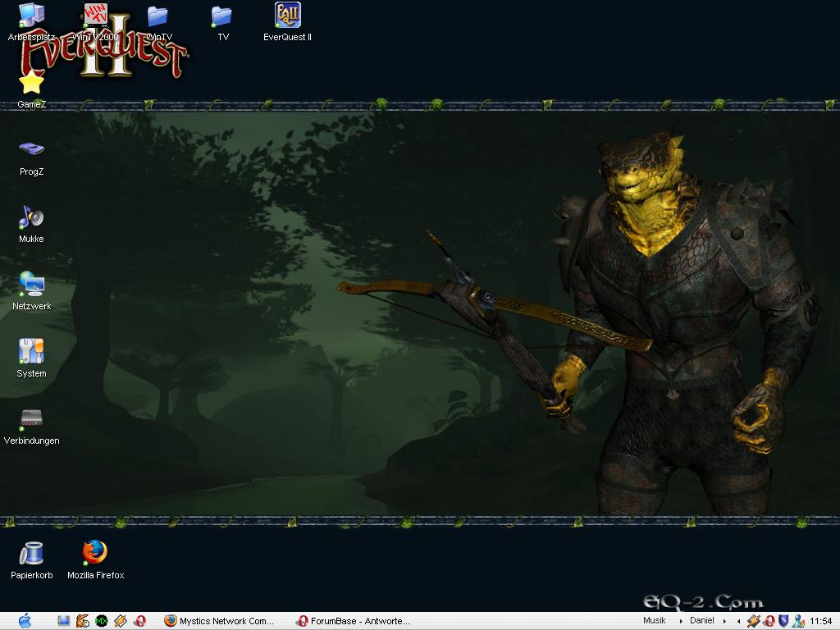
Task: Launch the EverQuest II desktop shortcut
Action: (287, 21)
